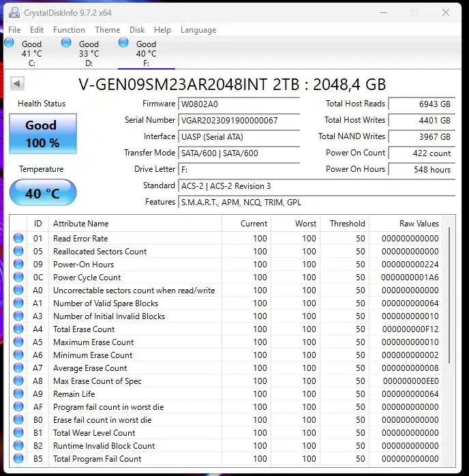The width and height of the screenshot is (469, 476).
Task: Select drive C: status orb
Action: tap(10, 43)
